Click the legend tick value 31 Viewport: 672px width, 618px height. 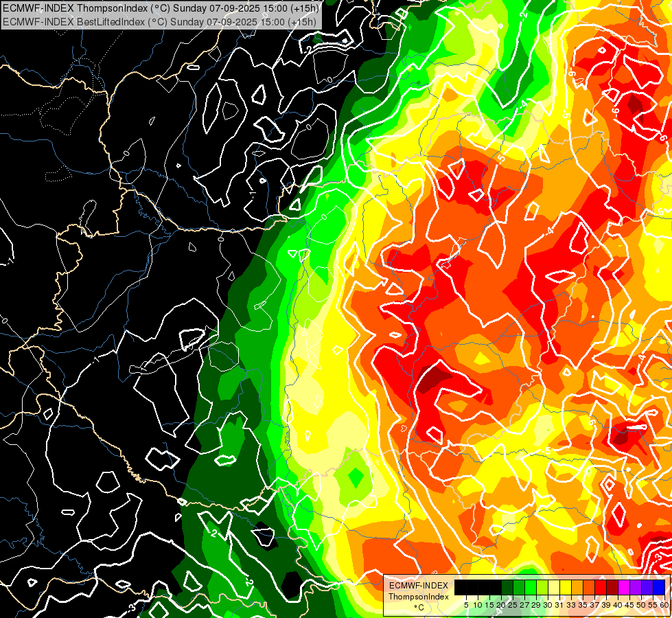tap(559, 605)
